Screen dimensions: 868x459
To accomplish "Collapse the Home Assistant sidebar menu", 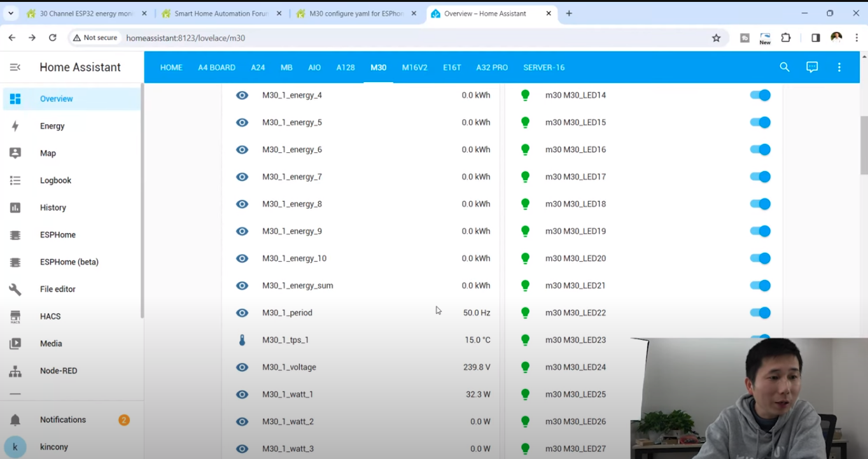I will 15,67.
